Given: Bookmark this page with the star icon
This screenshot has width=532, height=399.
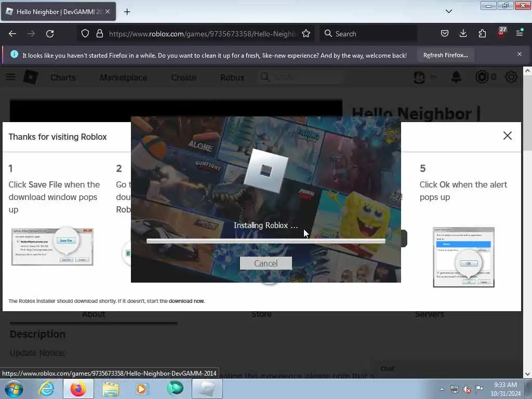Looking at the screenshot, I should point(306,34).
